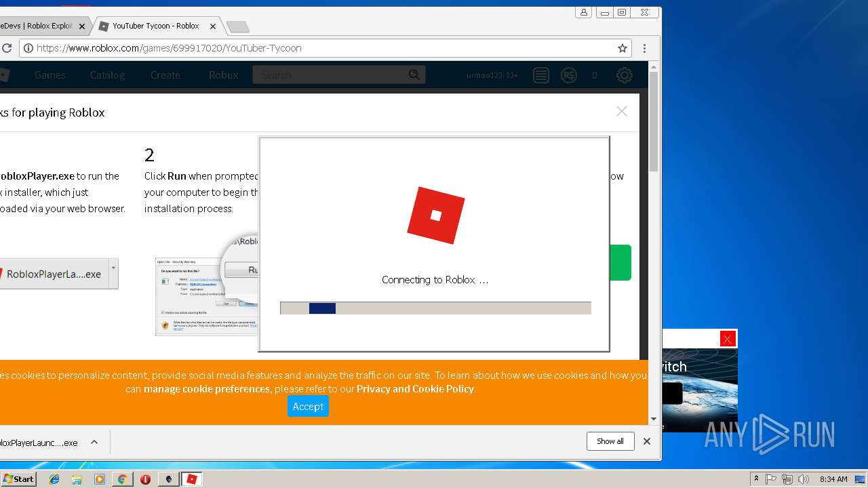Go to the Create section

165,75
